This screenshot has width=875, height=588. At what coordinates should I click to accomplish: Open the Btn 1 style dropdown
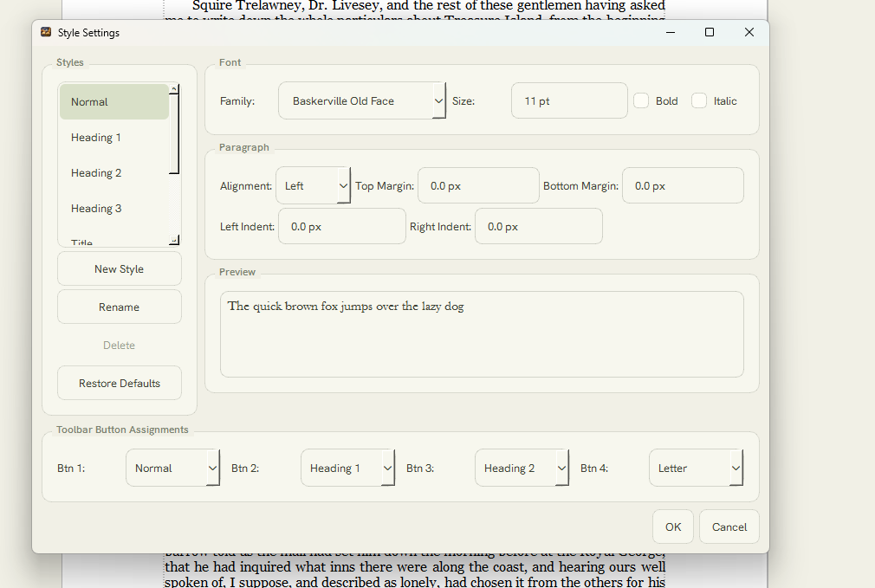pyautogui.click(x=173, y=468)
